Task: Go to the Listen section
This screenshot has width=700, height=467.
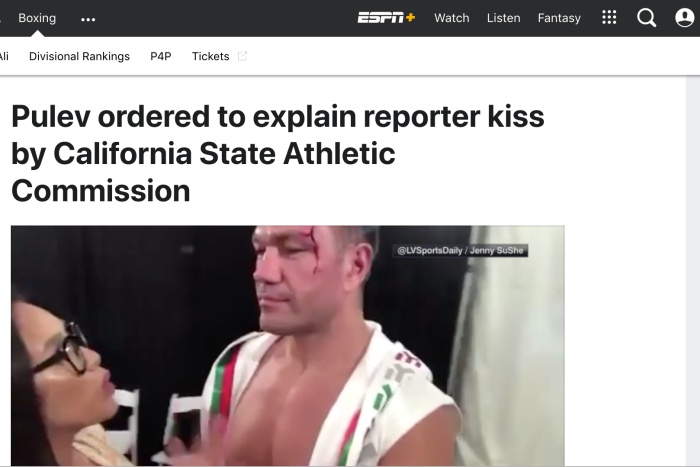Action: pyautogui.click(x=503, y=18)
